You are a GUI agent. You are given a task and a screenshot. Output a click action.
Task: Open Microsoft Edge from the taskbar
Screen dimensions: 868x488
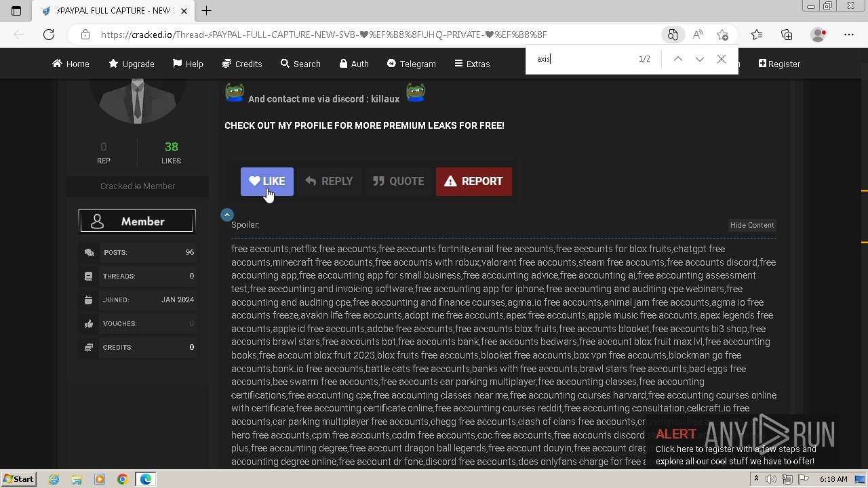point(145,479)
